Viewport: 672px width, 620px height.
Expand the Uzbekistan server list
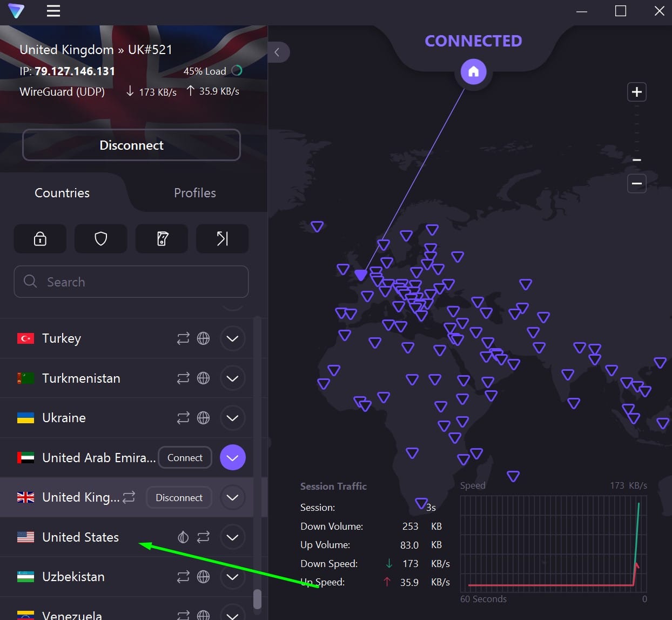coord(233,577)
